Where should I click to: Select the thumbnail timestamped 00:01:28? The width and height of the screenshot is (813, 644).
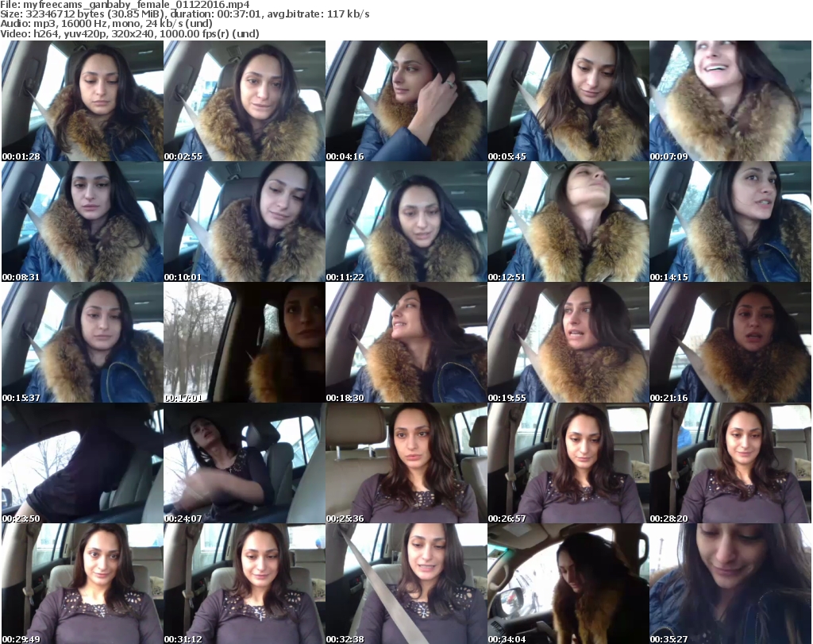[83, 101]
